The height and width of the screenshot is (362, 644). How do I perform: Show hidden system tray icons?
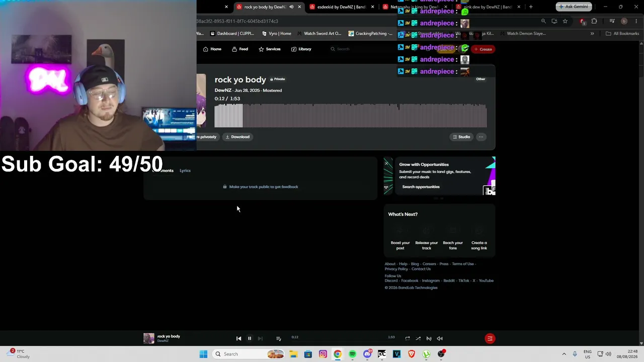[x=564, y=354]
